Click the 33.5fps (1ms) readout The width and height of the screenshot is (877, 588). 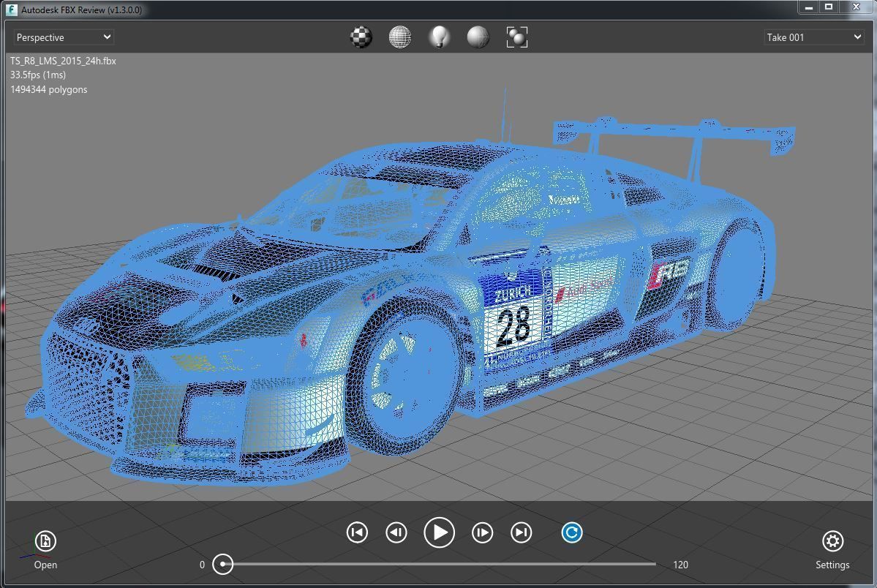[38, 75]
